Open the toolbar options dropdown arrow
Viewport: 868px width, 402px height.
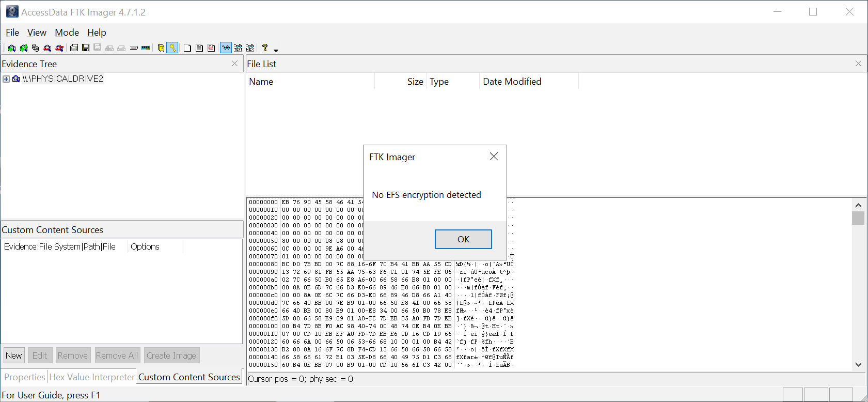tap(276, 50)
